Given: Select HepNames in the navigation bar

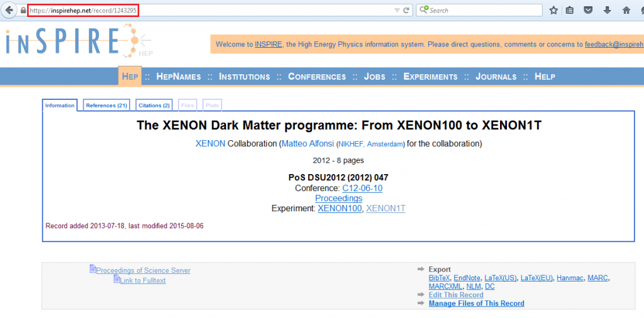Looking at the screenshot, I should 178,77.
